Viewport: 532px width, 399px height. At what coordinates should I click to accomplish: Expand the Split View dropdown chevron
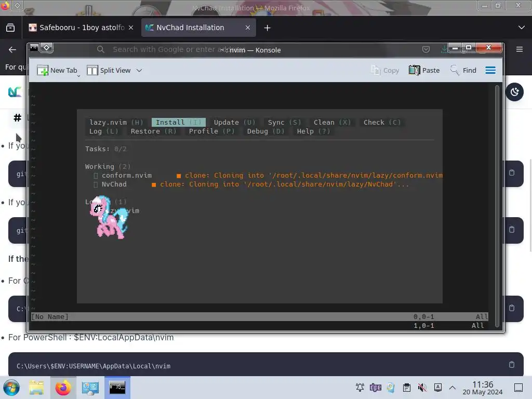pos(139,70)
